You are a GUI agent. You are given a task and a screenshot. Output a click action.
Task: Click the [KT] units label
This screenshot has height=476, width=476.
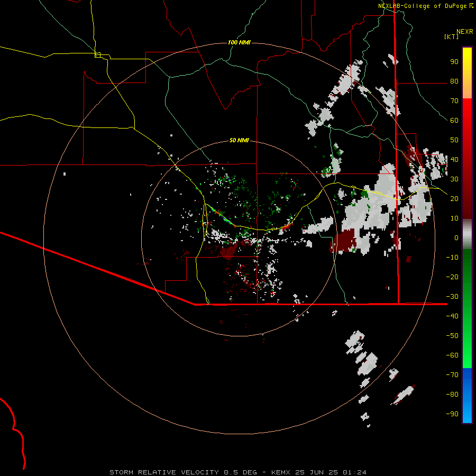(x=451, y=36)
